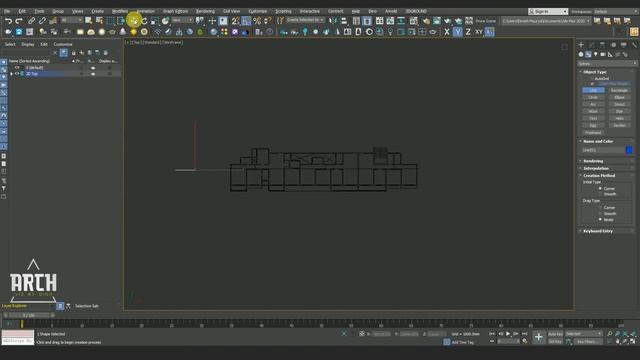Click the Line shape button
The height and width of the screenshot is (360, 640).
pyautogui.click(x=593, y=90)
